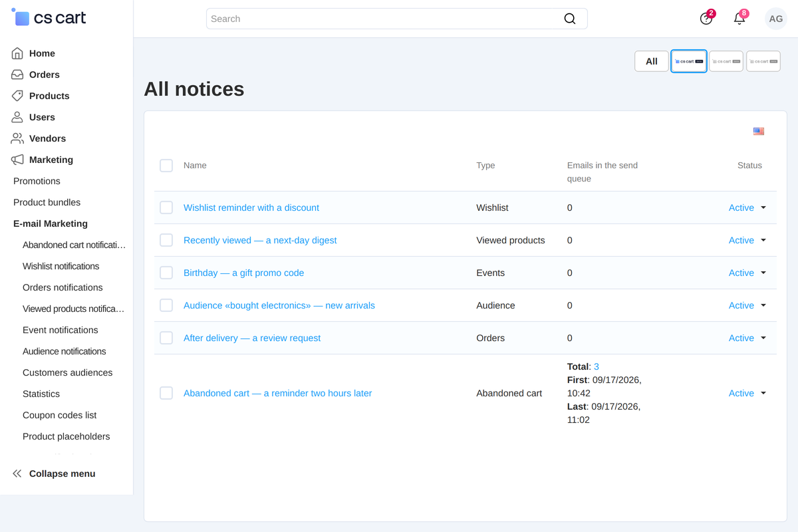Open Active status dropdown for Abandoned cart

(x=747, y=393)
